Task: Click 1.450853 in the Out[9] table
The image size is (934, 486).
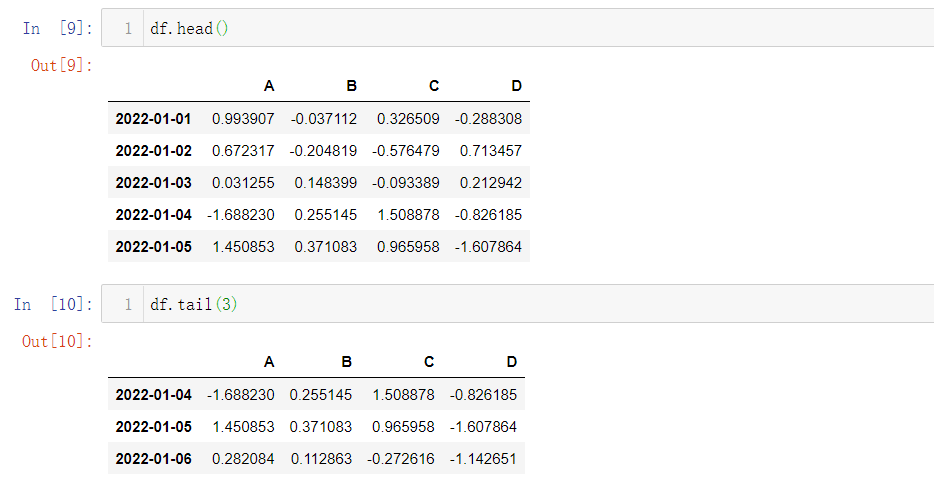Action: [x=243, y=247]
